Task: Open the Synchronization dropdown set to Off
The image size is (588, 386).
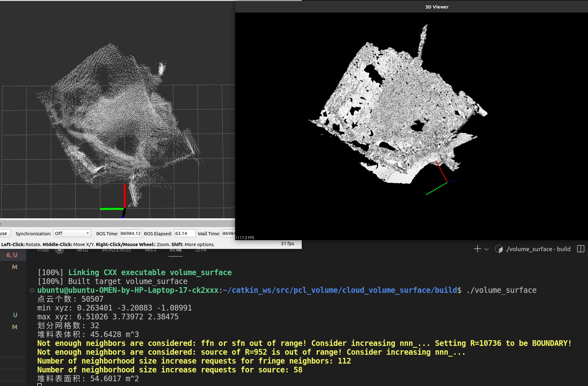Action: 72,233
